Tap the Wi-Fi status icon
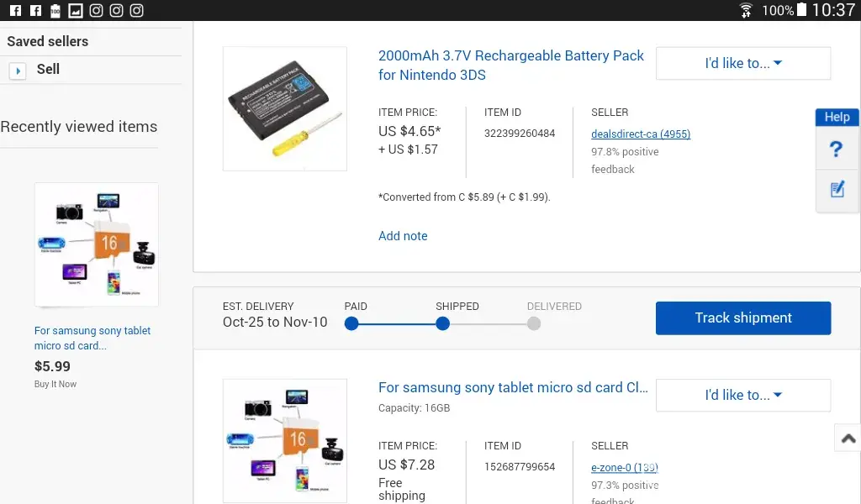 [x=746, y=10]
